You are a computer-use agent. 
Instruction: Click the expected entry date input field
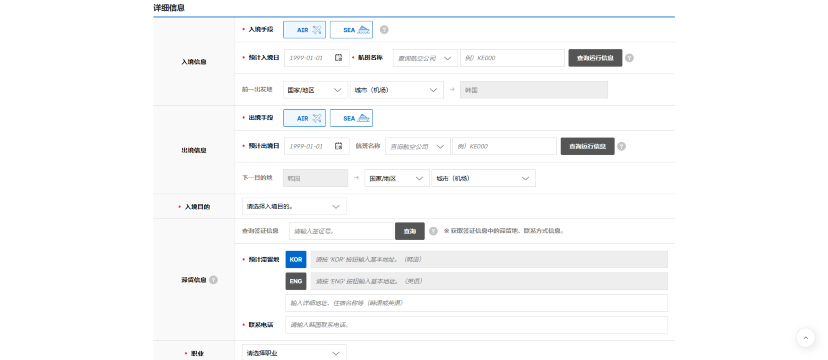[x=317, y=58]
